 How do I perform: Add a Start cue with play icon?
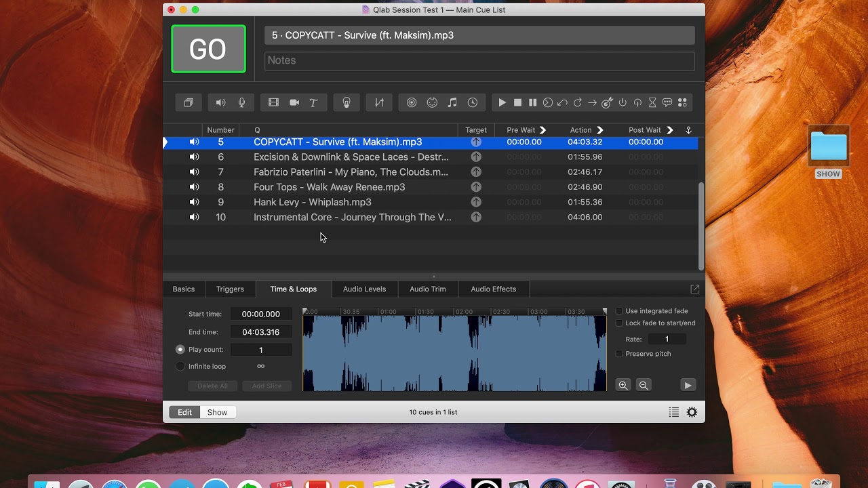coord(502,102)
